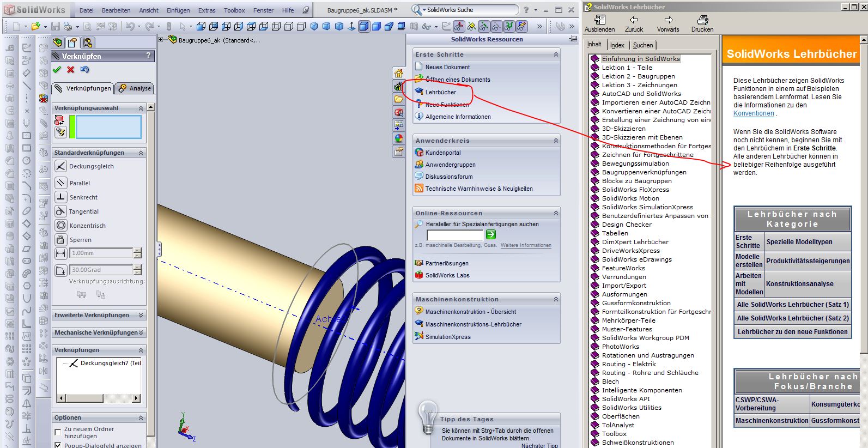This screenshot has width=868, height=448.
Task: Collapse the Online-Ressourcen section
Action: tap(556, 213)
